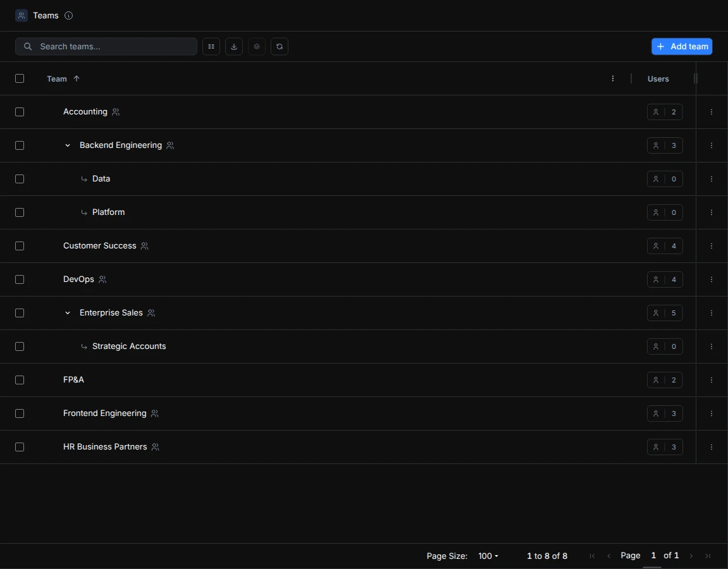Click the sort arrow beside Team header
The image size is (728, 569).
[77, 78]
